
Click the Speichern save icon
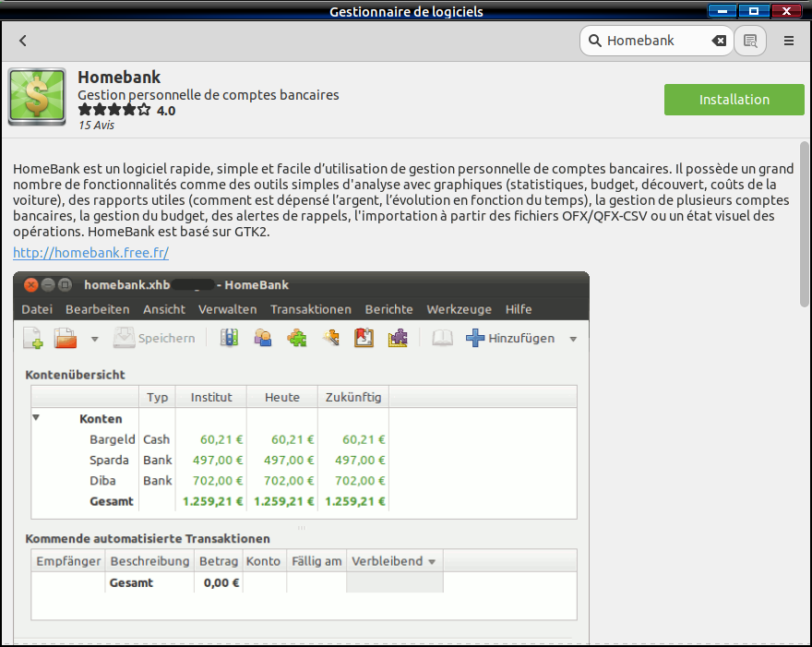click(x=125, y=338)
